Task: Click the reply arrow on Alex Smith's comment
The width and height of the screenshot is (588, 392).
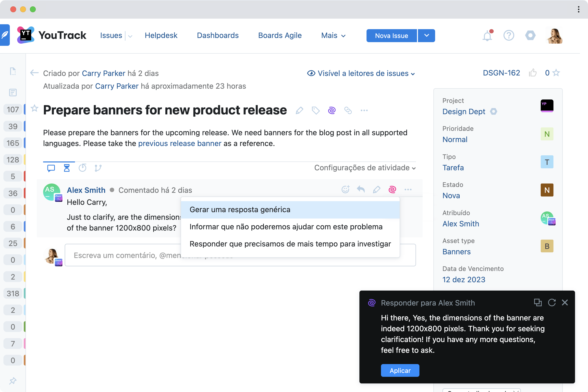Action: click(x=361, y=189)
